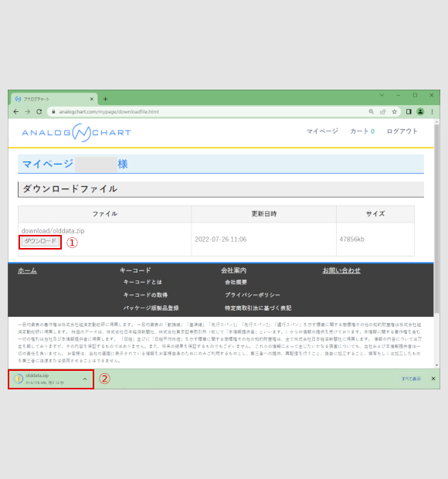Reload the page with refresh icon
This screenshot has width=448, height=479.
tap(39, 112)
